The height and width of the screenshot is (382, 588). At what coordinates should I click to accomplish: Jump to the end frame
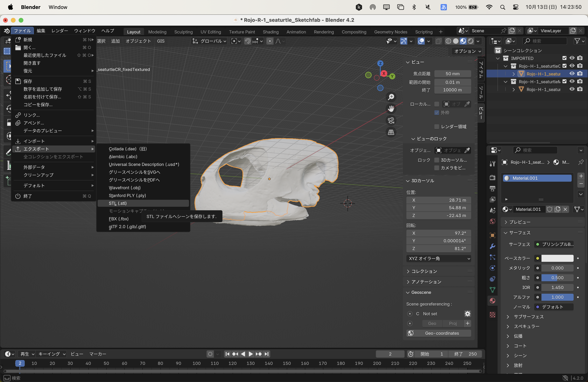click(266, 354)
